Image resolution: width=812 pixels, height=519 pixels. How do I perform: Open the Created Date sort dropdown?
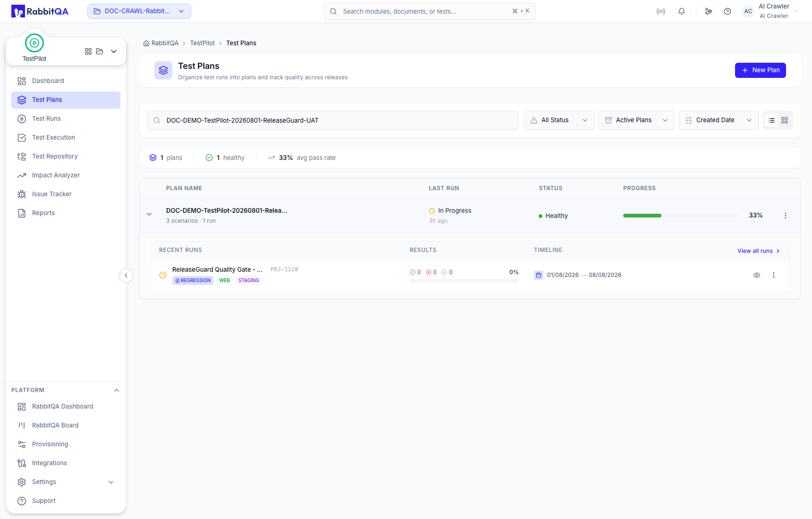coord(719,120)
